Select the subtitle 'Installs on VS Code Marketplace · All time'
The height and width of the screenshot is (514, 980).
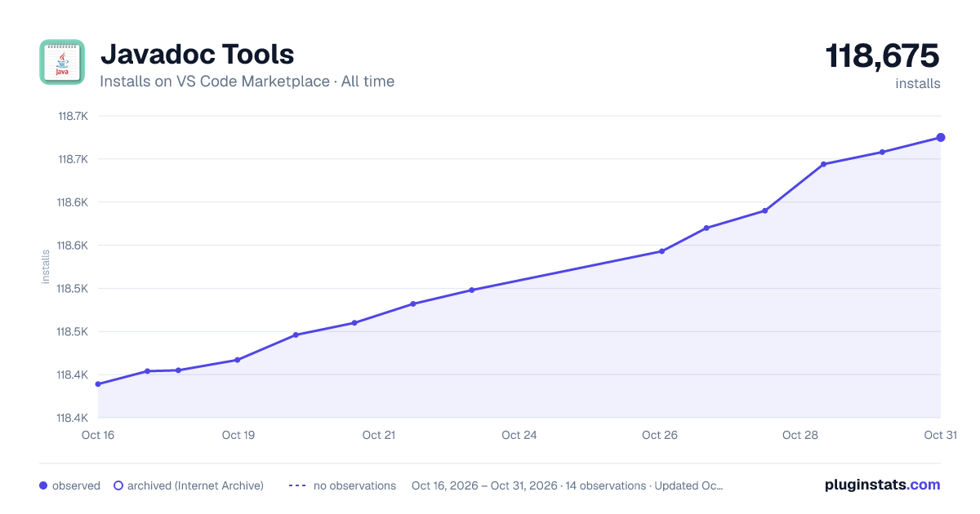pos(247,82)
